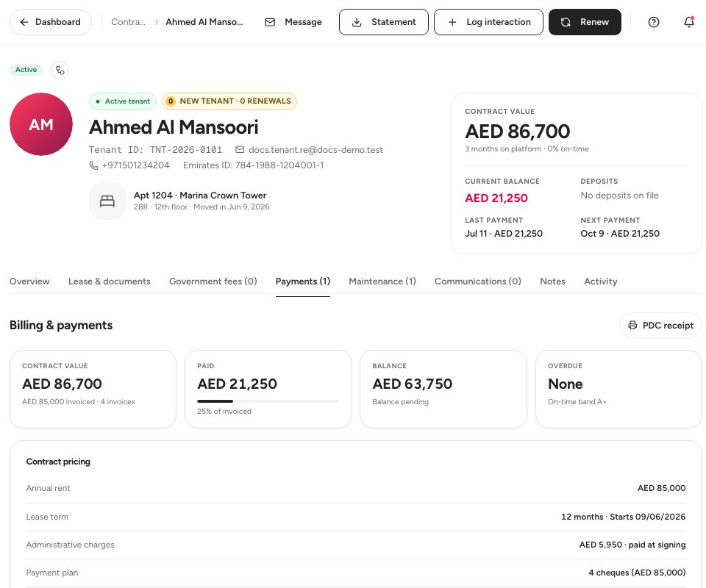
Task: Click the Tenant ID TNT-2026-0101
Action: click(x=155, y=150)
